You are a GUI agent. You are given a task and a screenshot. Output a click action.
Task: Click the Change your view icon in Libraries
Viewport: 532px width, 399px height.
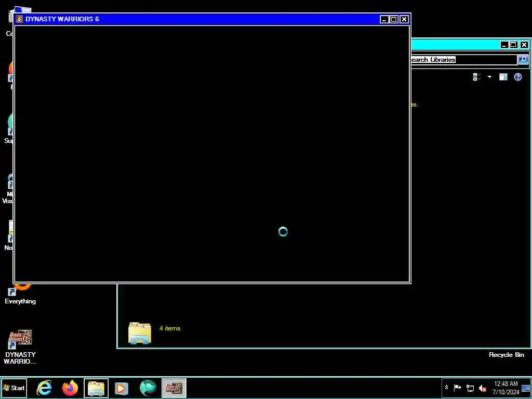(x=477, y=77)
